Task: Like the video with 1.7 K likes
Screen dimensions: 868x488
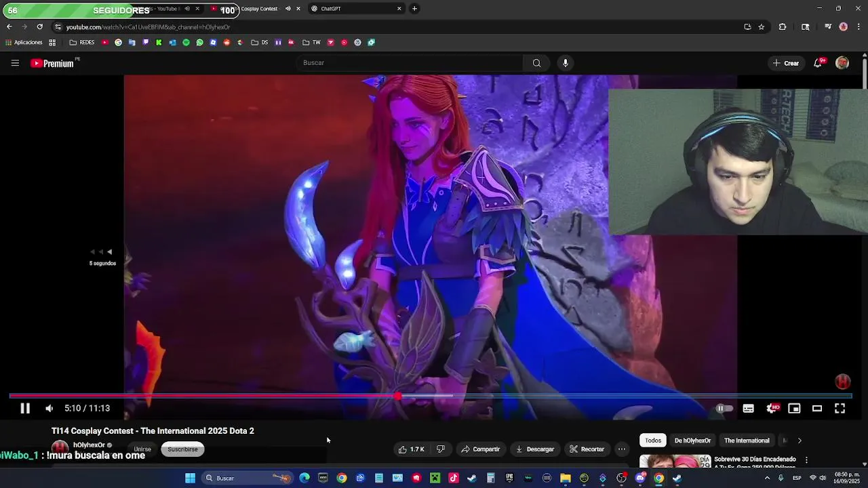Action: click(x=412, y=449)
